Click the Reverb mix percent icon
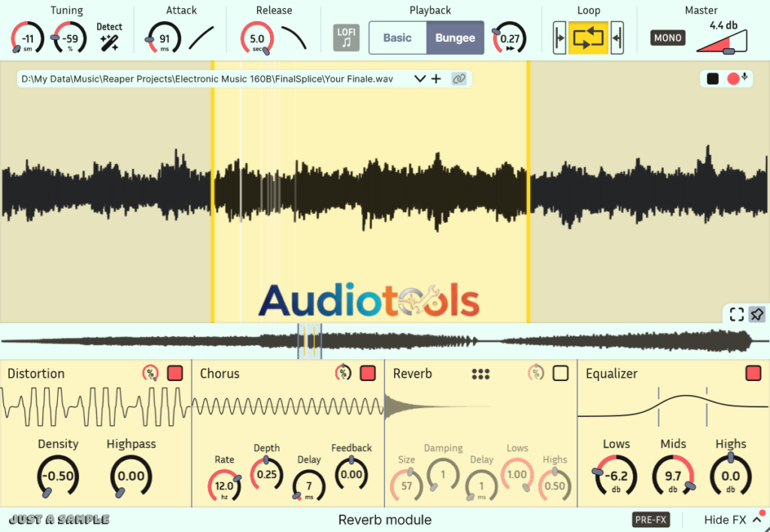 tap(535, 373)
